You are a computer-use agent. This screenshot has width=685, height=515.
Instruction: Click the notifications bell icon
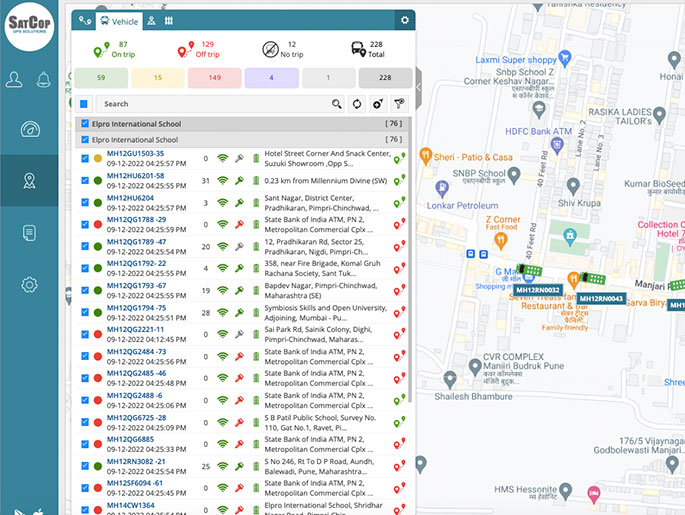point(44,80)
